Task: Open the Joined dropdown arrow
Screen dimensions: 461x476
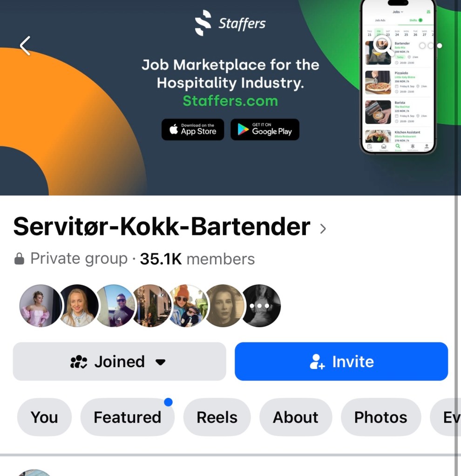Action: [160, 362]
